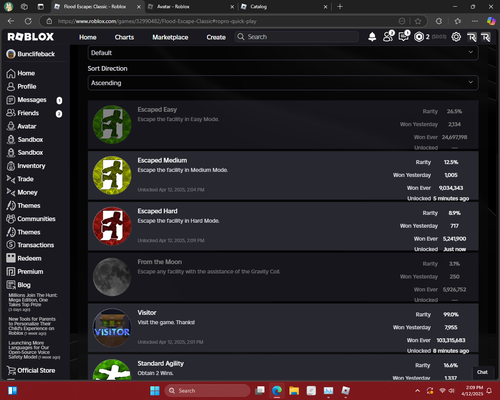500x400 pixels.
Task: Click the Standard Agility badge title
Action: [161, 364]
